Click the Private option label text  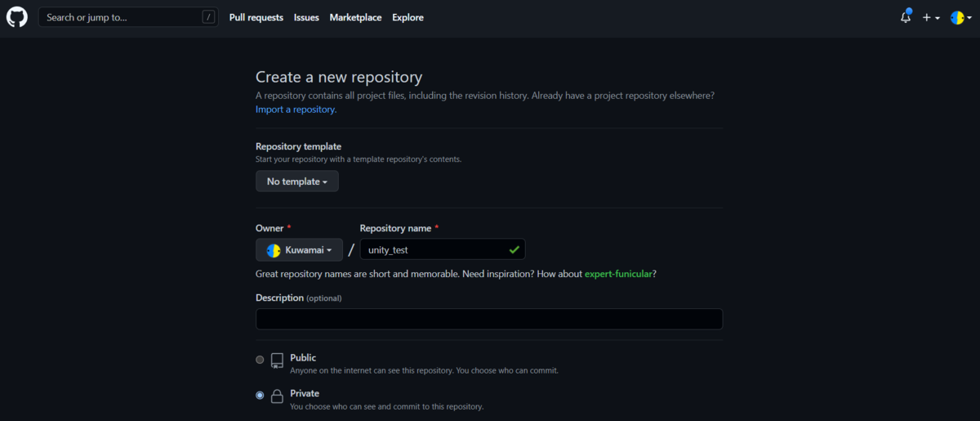tap(305, 393)
